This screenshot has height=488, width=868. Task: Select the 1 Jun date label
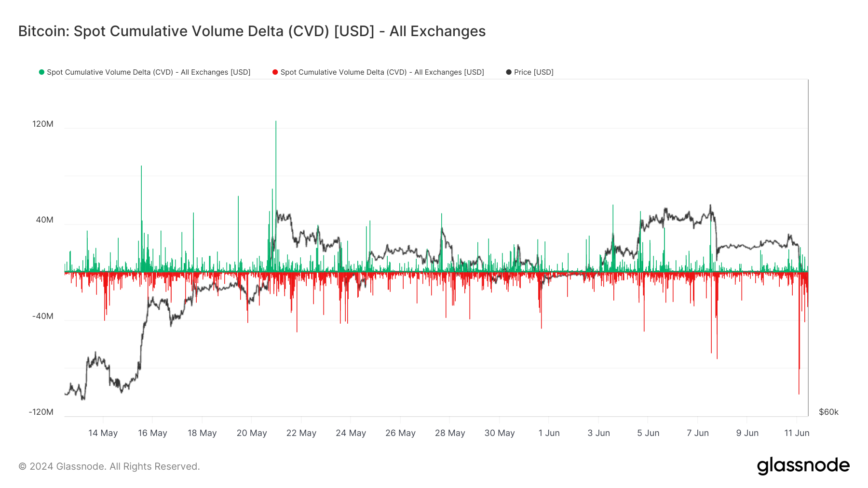point(549,433)
